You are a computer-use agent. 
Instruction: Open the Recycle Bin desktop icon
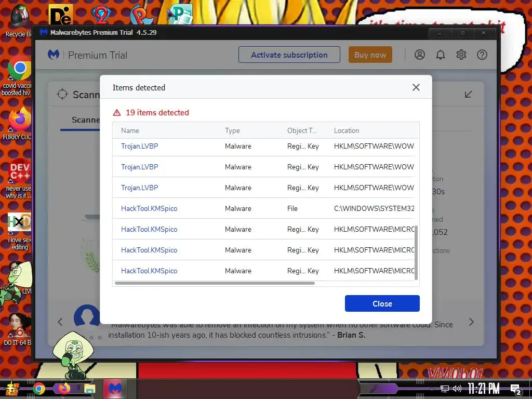(19, 20)
